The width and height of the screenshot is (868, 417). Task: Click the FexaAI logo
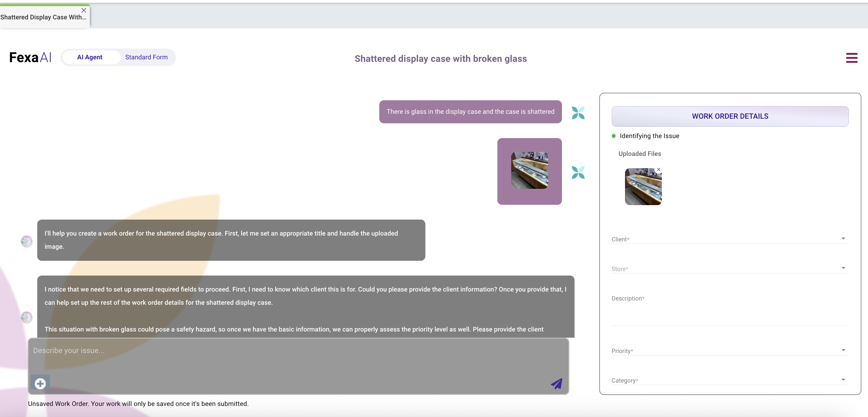pyautogui.click(x=30, y=58)
